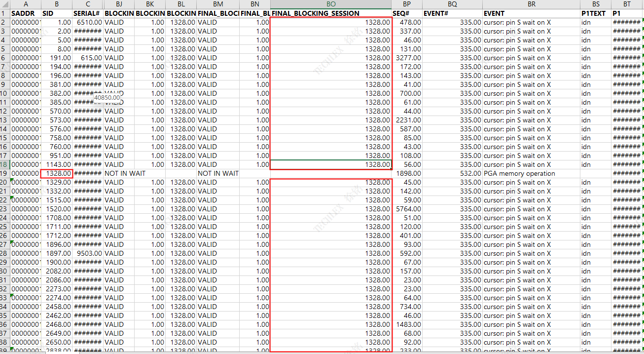Click the SERIAL# cell with value 6510.00
The height and width of the screenshot is (354, 644).
pos(88,22)
